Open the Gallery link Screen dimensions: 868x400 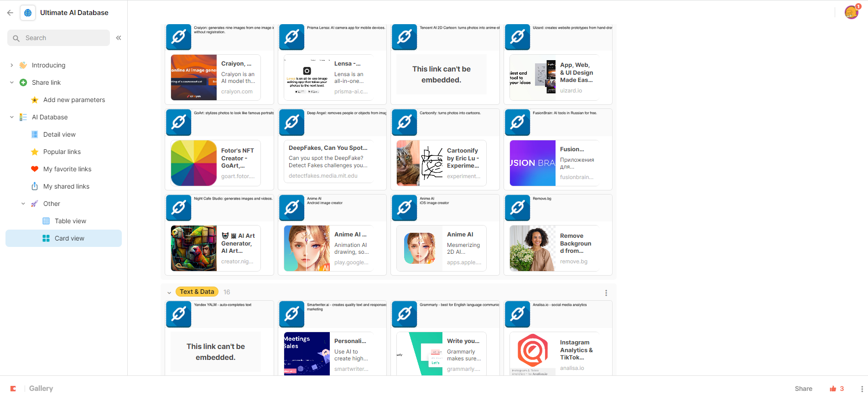[x=41, y=389]
